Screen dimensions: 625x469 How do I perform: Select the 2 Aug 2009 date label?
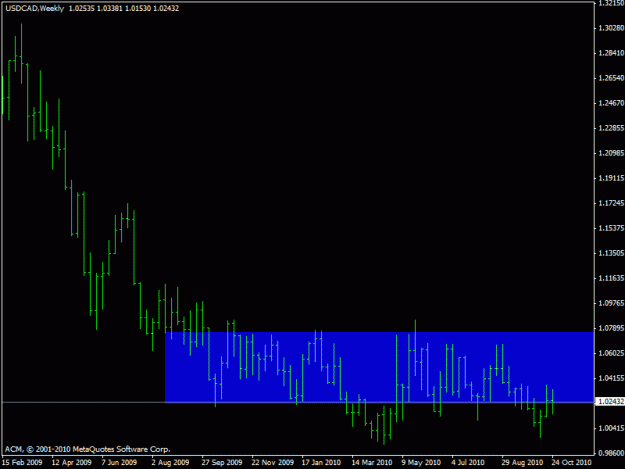pos(170,463)
